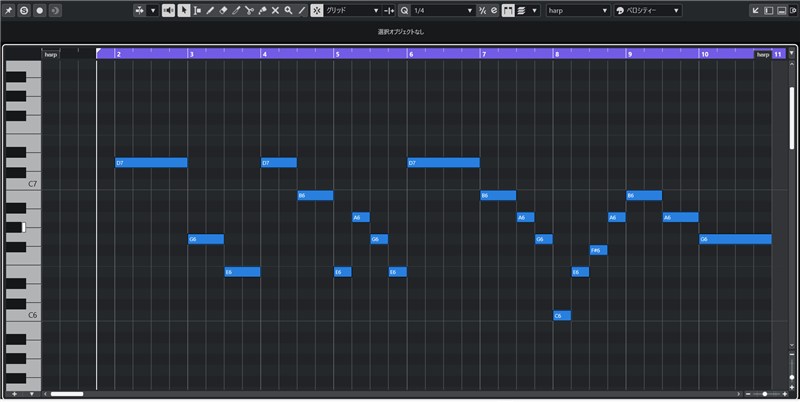This screenshot has width=800, height=402.
Task: Open the 1/4 quantize preset dropdown
Action: [443, 10]
